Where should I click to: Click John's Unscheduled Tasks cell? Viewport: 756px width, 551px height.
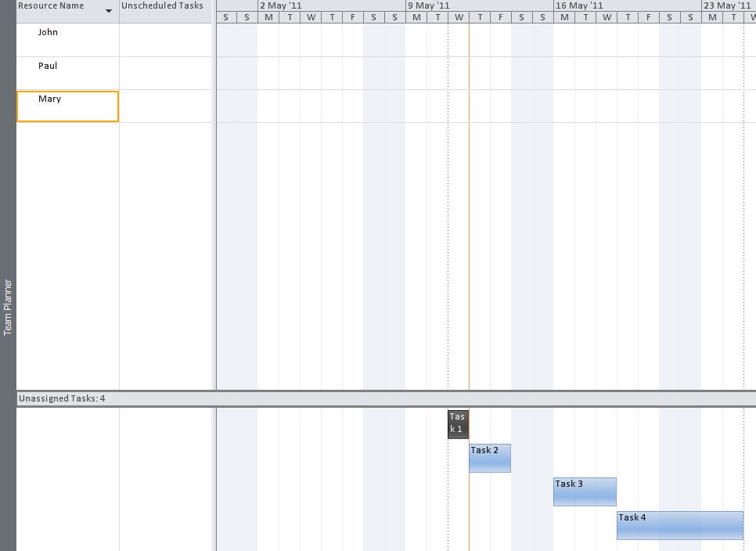(x=165, y=40)
